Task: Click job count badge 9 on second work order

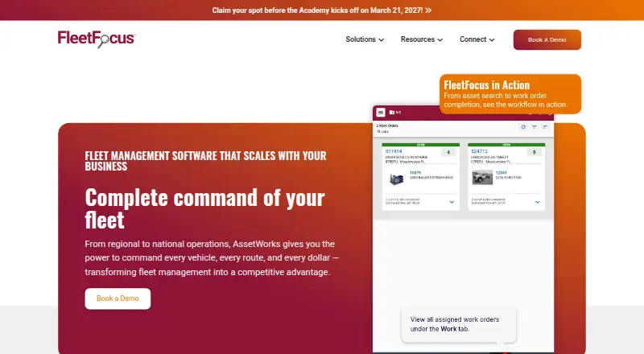Action: [x=535, y=152]
